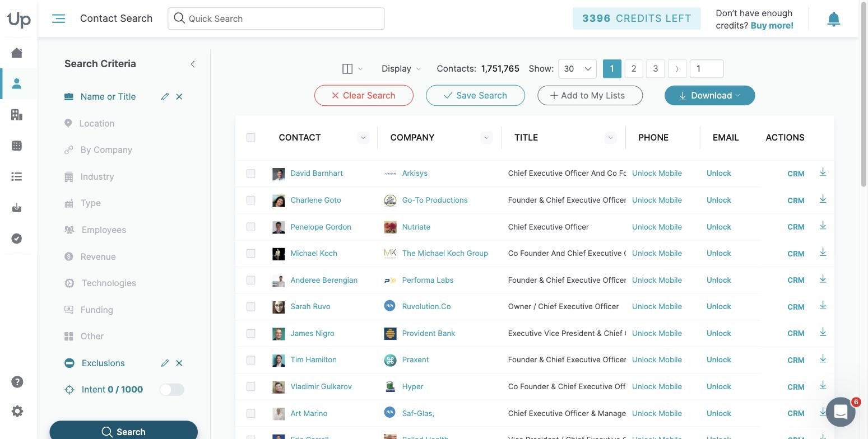Image resolution: width=868 pixels, height=439 pixels.
Task: Go to page 2
Action: point(634,68)
